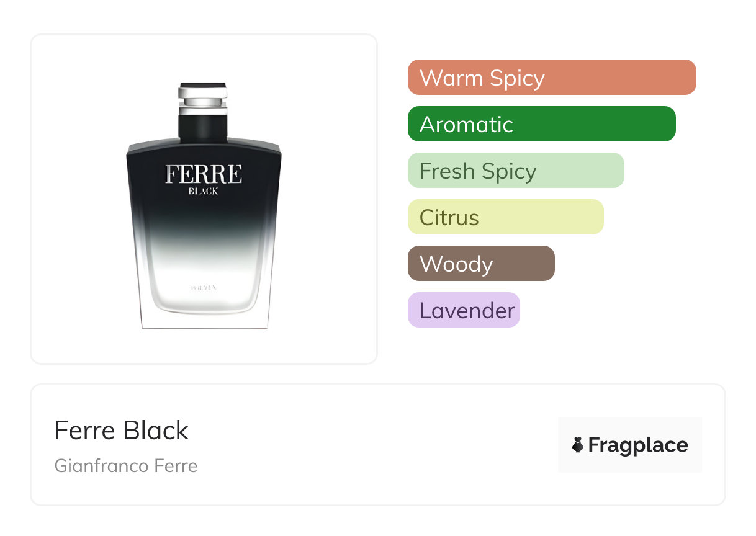Select the brown Woody accord bar
The height and width of the screenshot is (536, 756).
pos(481,264)
